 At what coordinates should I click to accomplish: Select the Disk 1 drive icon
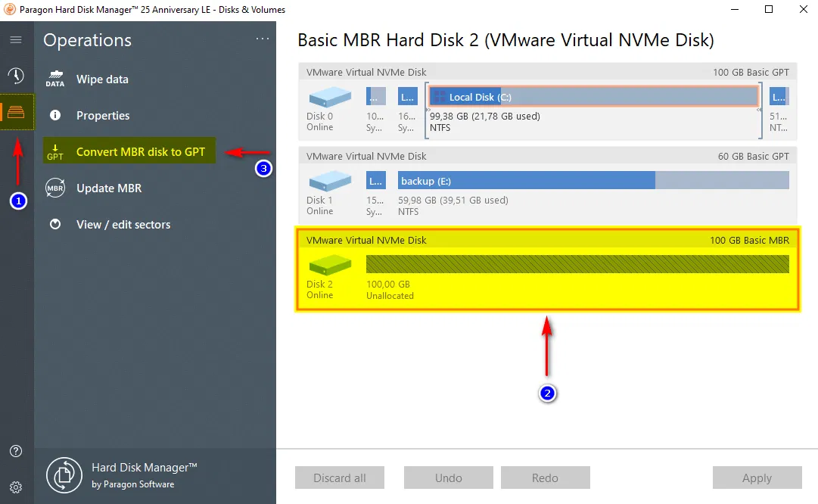point(330,181)
